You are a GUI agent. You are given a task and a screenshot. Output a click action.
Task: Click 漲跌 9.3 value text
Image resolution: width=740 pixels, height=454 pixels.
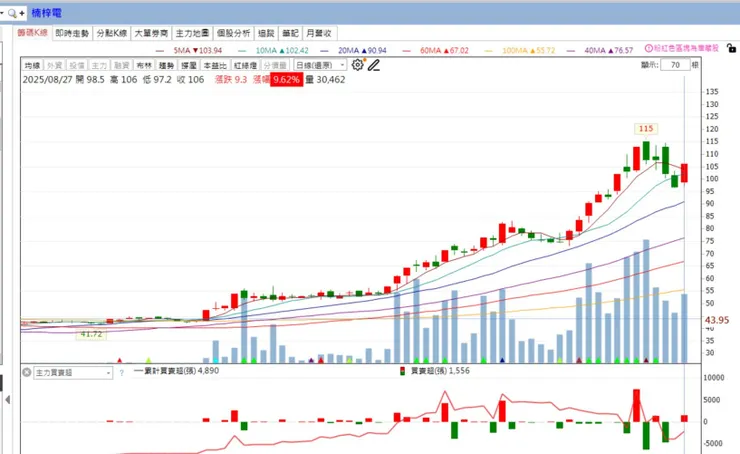[231, 79]
